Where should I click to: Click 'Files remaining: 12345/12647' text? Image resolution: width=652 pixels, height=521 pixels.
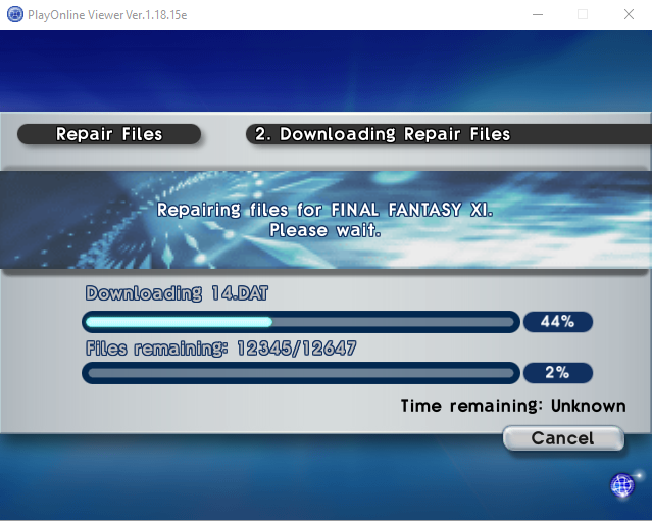[221, 348]
